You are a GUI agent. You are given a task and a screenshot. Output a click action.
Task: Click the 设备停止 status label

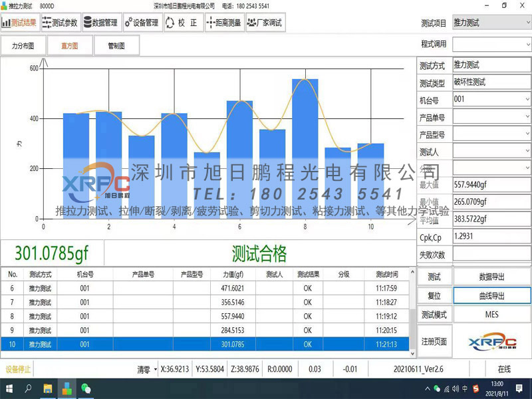pos(18,369)
